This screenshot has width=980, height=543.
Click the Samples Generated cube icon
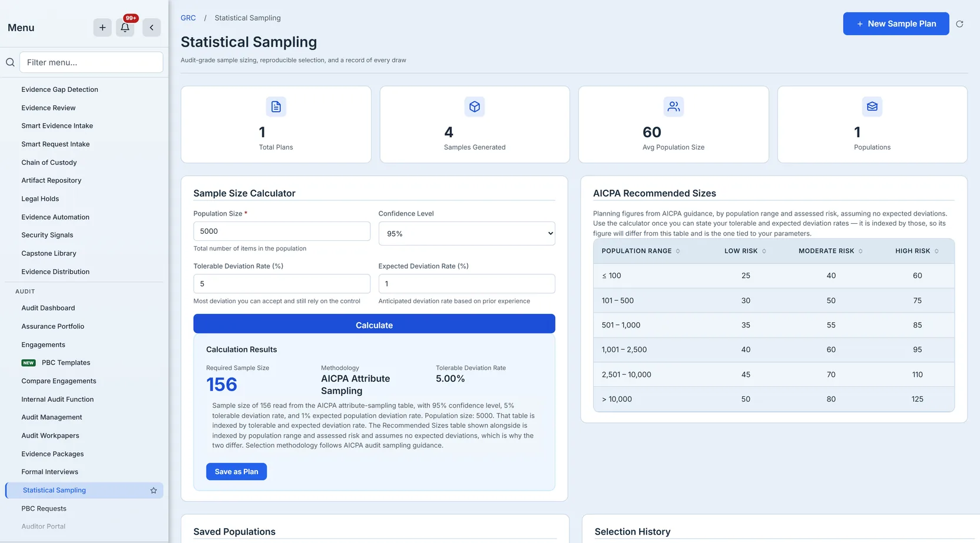475,107
